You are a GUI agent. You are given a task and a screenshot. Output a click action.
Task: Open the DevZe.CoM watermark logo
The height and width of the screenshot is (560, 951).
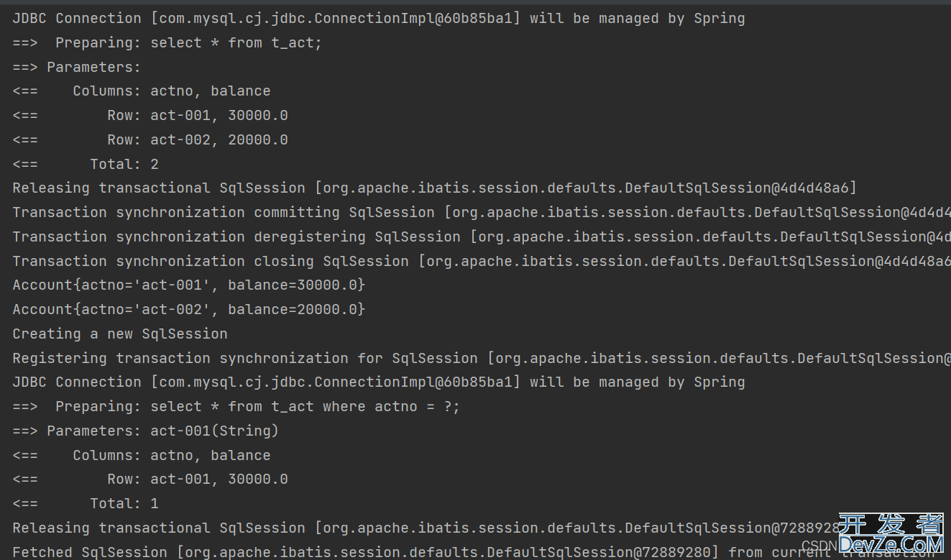pyautogui.click(x=891, y=534)
